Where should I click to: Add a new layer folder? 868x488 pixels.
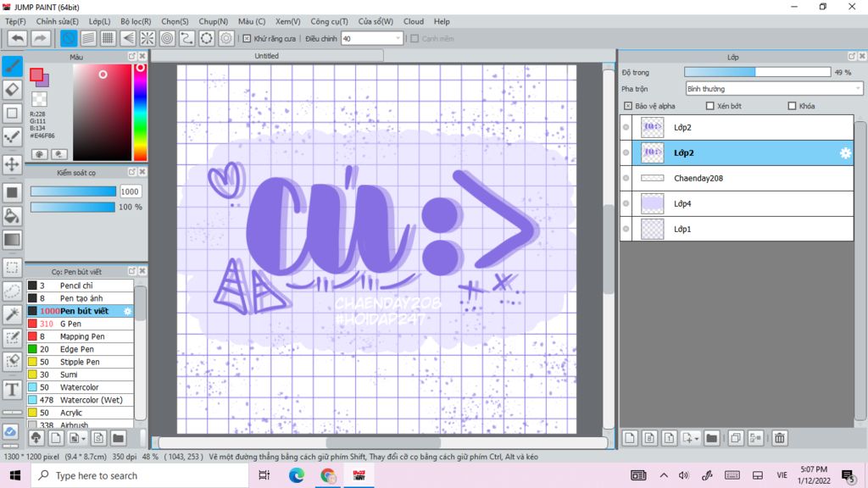pyautogui.click(x=711, y=438)
